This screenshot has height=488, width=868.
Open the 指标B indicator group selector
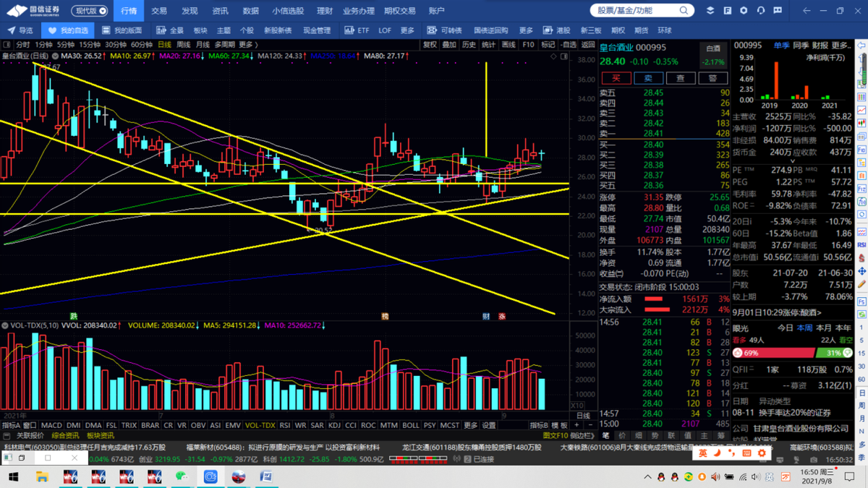click(539, 426)
